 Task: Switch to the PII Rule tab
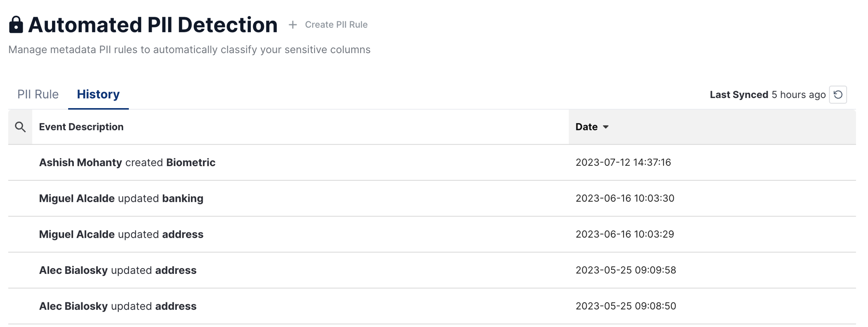(x=38, y=94)
